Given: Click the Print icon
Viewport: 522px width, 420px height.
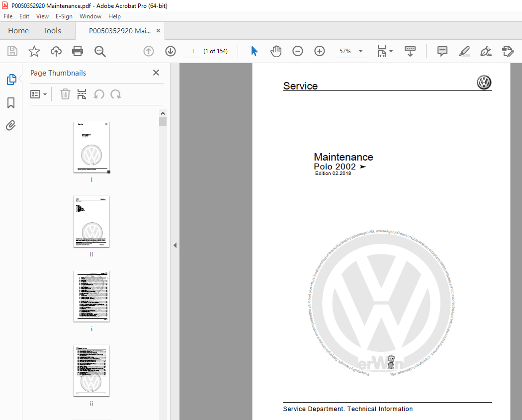Looking at the screenshot, I should 78,51.
